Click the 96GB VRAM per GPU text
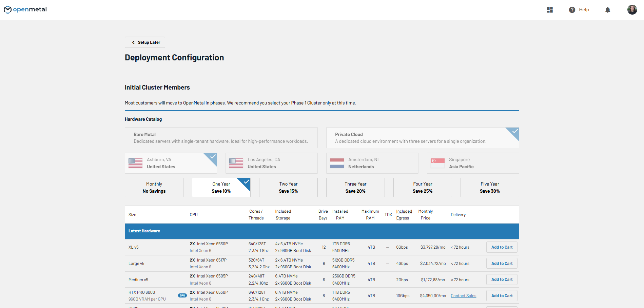This screenshot has height=308, width=644. [147, 299]
